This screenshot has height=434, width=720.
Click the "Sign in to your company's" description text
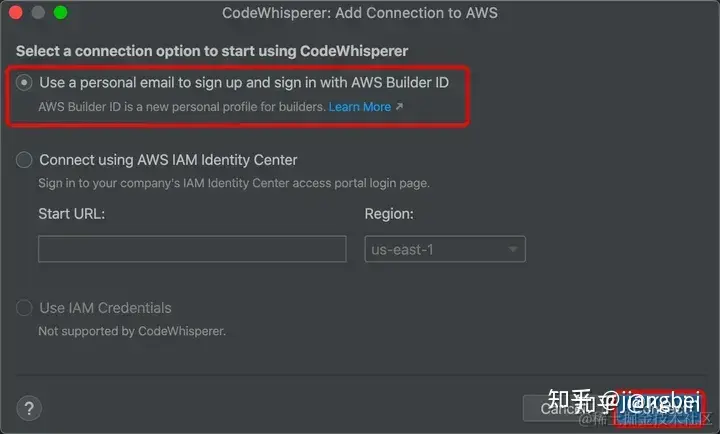pos(234,183)
